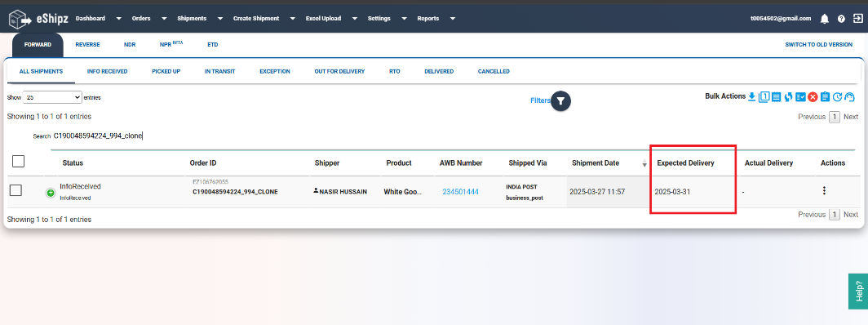
Task: Open the Show entries dropdown
Action: pyautogui.click(x=53, y=97)
